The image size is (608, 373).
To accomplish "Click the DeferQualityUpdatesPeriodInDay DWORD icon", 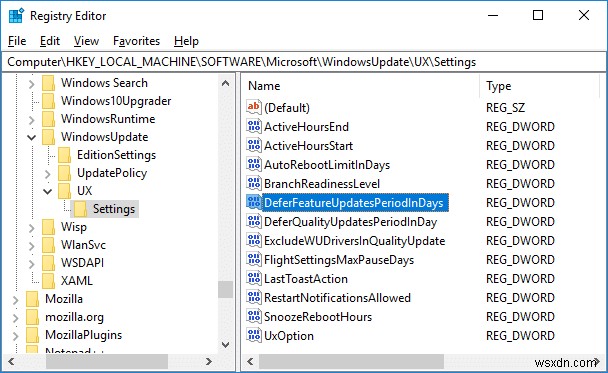I will (254, 221).
